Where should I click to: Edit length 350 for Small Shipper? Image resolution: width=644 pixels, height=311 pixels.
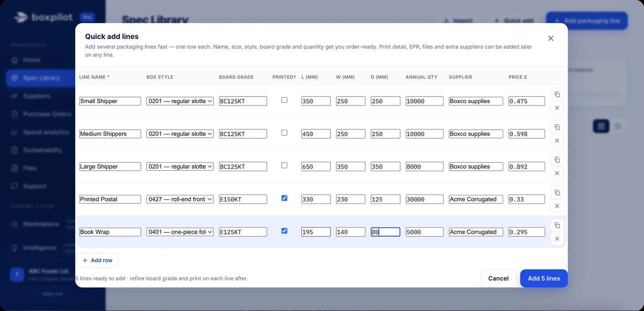pyautogui.click(x=316, y=101)
